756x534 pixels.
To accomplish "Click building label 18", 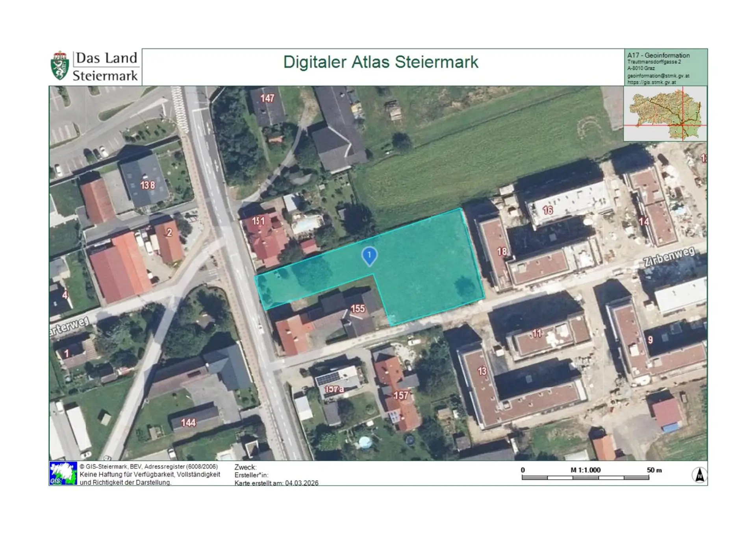I will coord(502,251).
